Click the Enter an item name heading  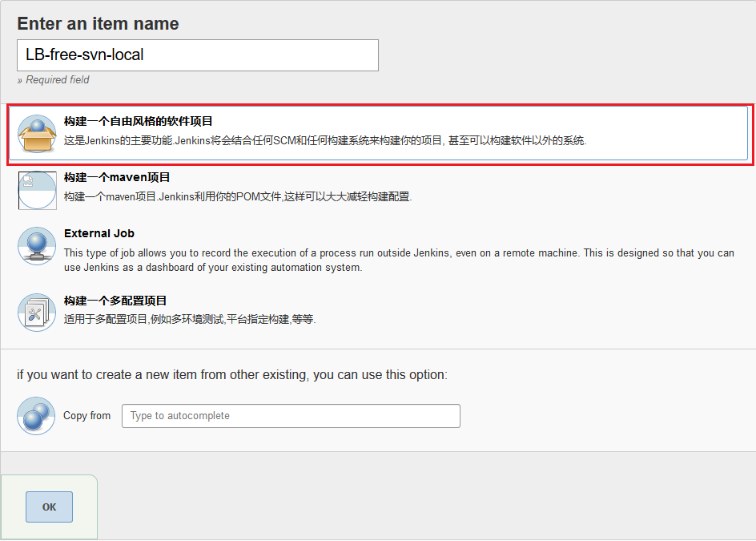[98, 24]
